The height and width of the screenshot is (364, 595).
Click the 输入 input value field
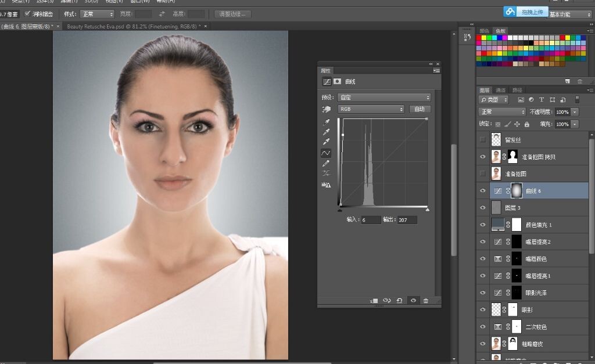(370, 220)
